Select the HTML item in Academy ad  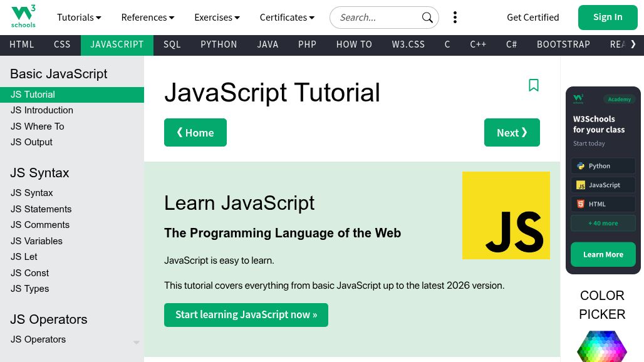(x=603, y=204)
